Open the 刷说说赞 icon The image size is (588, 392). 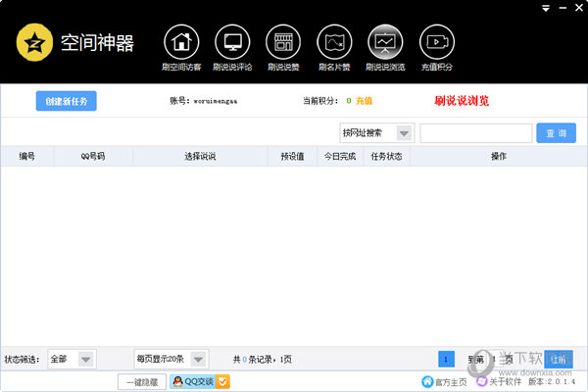pyautogui.click(x=284, y=42)
